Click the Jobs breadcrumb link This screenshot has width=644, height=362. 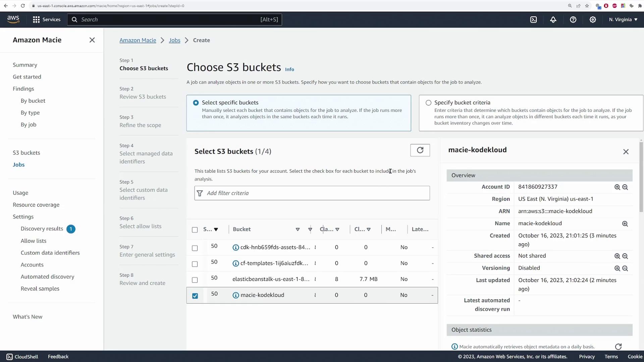coord(174,40)
